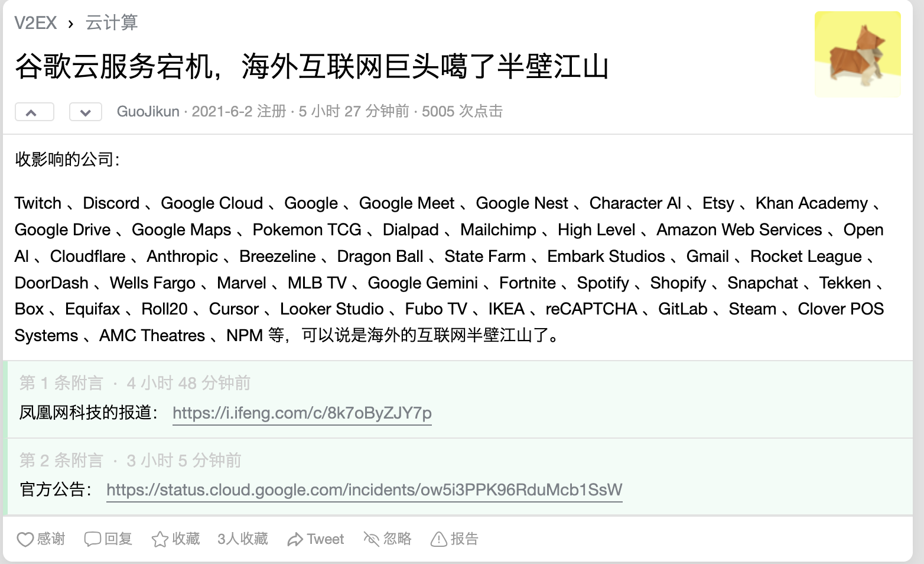Click the 4 小时 48 分钟前 timestamp

click(x=188, y=383)
